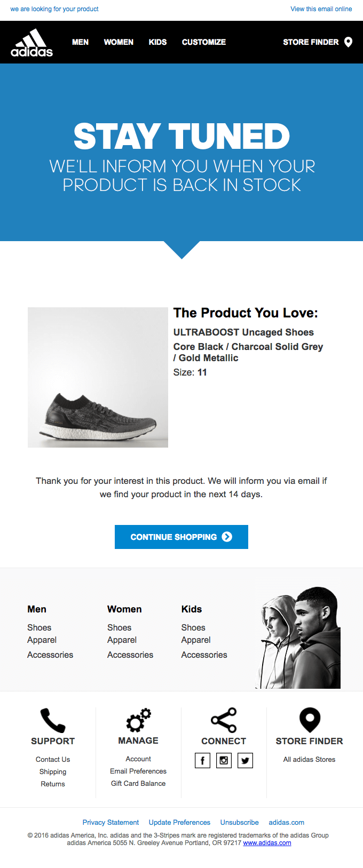Click the View this email online link

pos(321,9)
